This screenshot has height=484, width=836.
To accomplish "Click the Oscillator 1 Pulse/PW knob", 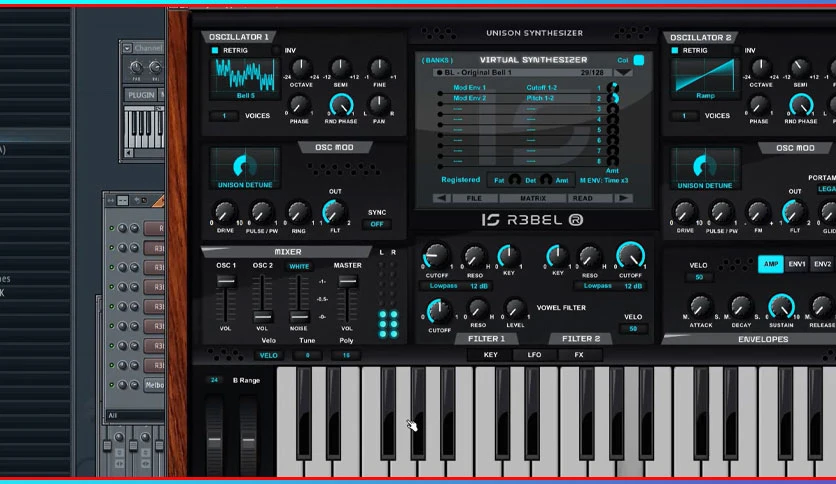I will (x=262, y=213).
